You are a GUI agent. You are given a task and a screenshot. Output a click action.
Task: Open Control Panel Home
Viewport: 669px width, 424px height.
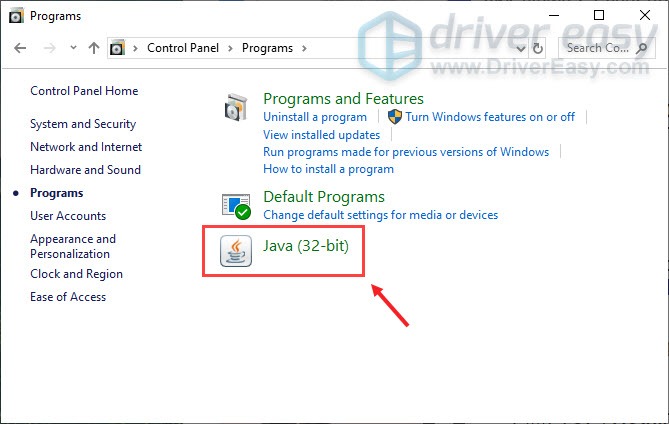pyautogui.click(x=84, y=91)
